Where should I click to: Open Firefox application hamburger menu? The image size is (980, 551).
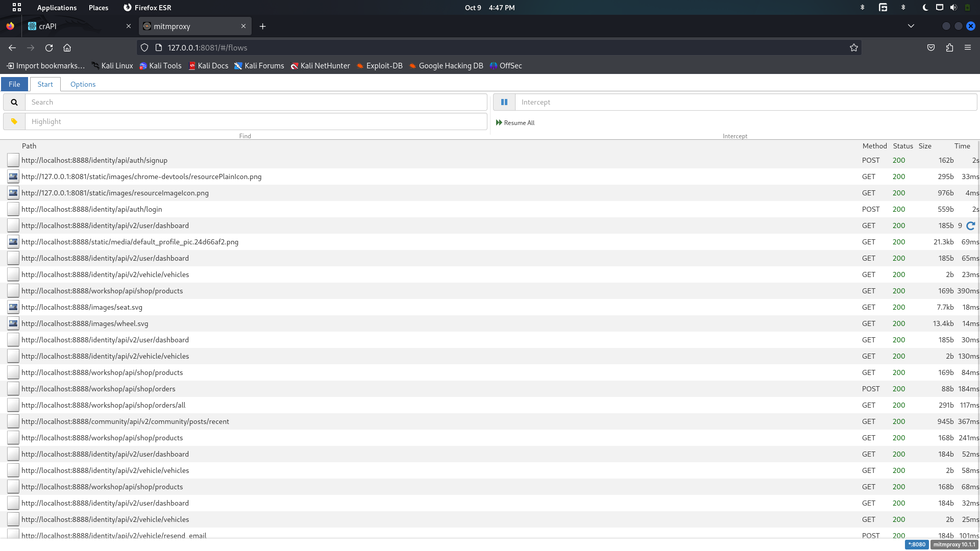(x=968, y=47)
